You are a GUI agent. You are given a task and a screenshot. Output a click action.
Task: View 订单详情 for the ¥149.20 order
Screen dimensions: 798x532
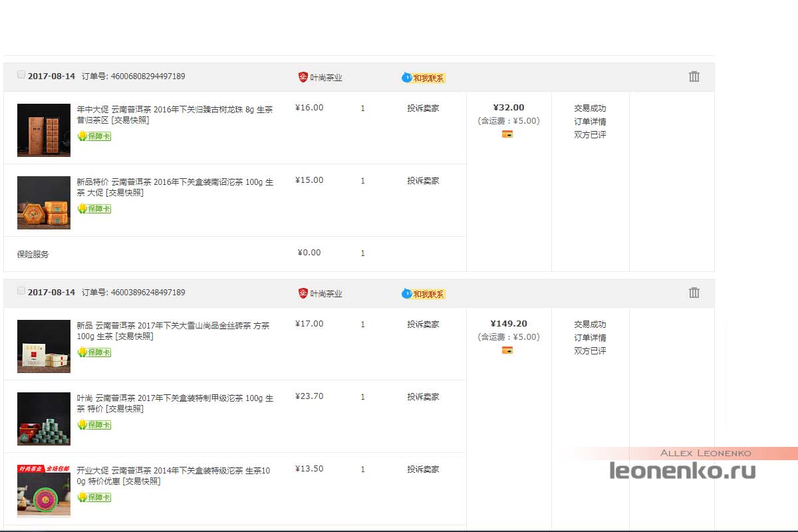click(x=590, y=338)
